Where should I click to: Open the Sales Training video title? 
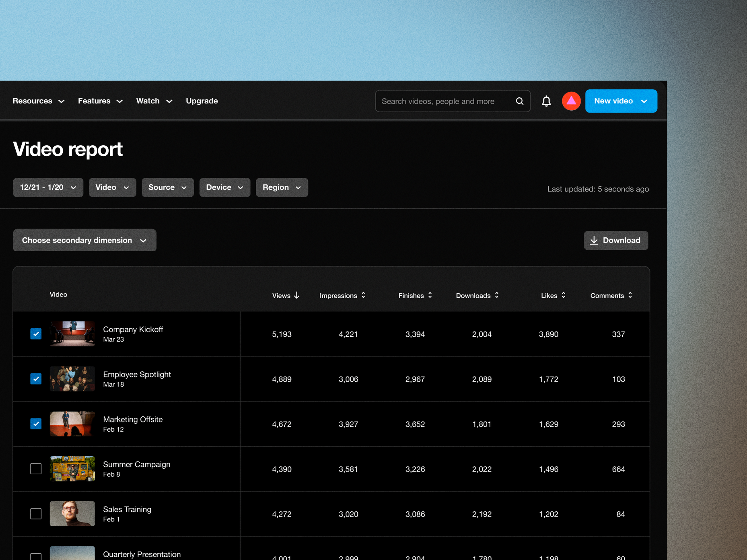click(x=127, y=510)
